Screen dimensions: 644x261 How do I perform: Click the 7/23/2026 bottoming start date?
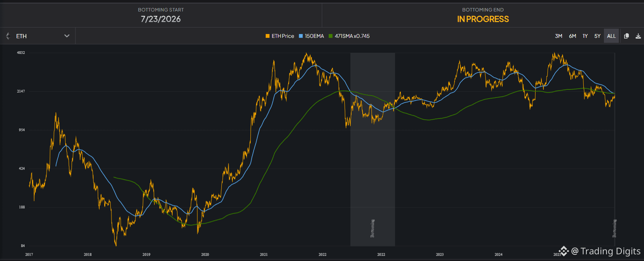161,19
